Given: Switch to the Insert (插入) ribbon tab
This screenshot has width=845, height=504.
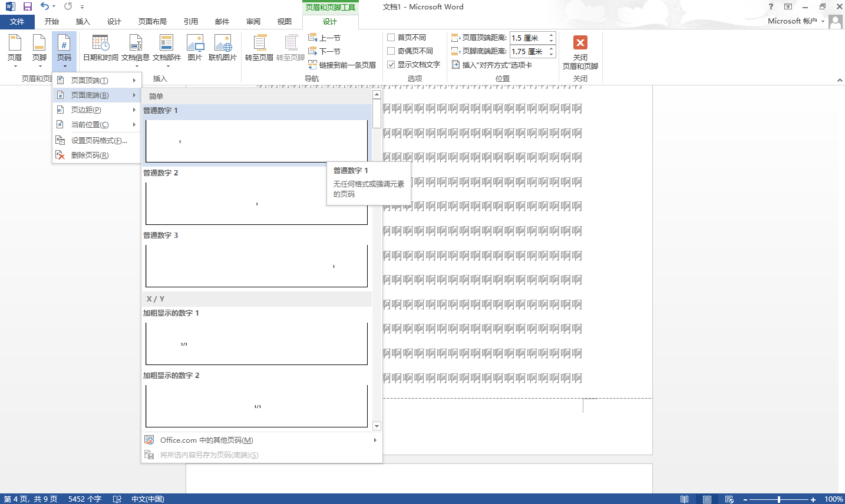Looking at the screenshot, I should [x=83, y=22].
